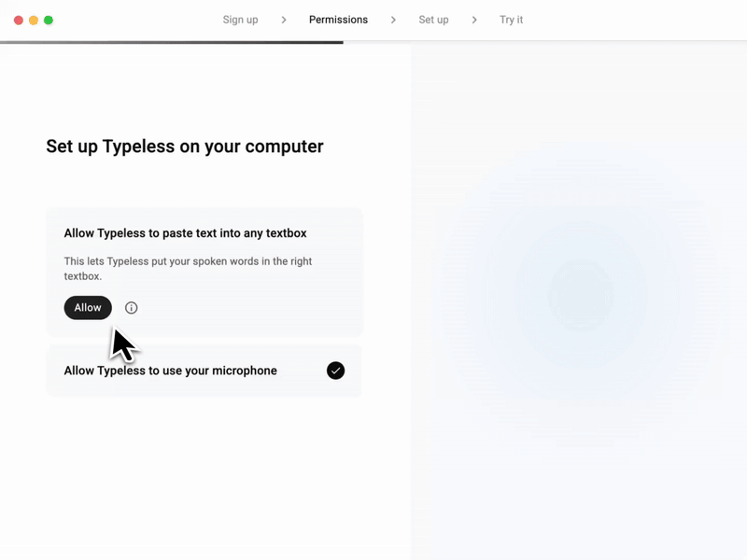Click the microphone permission checkmark
Viewport: 747px width, 560px height.
[335, 371]
